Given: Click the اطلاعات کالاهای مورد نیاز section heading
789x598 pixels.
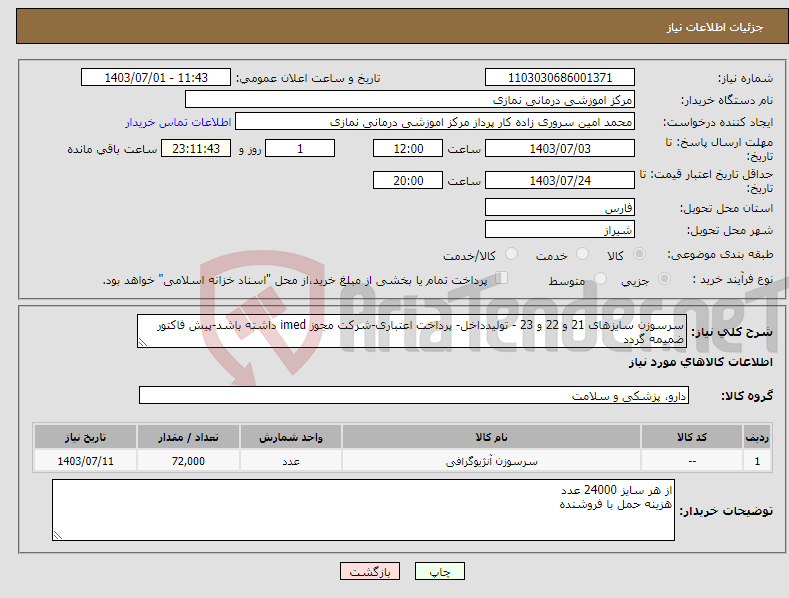Looking at the screenshot, I should [700, 362].
